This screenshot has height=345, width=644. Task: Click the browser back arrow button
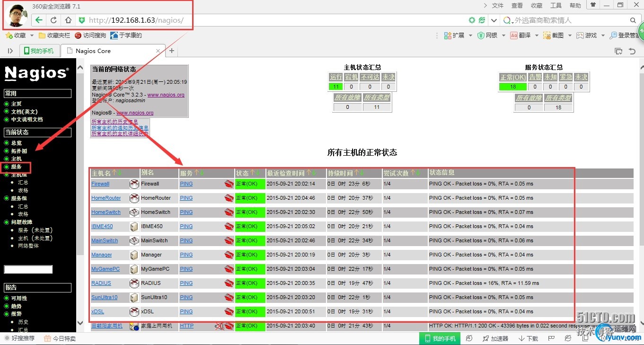click(x=39, y=20)
